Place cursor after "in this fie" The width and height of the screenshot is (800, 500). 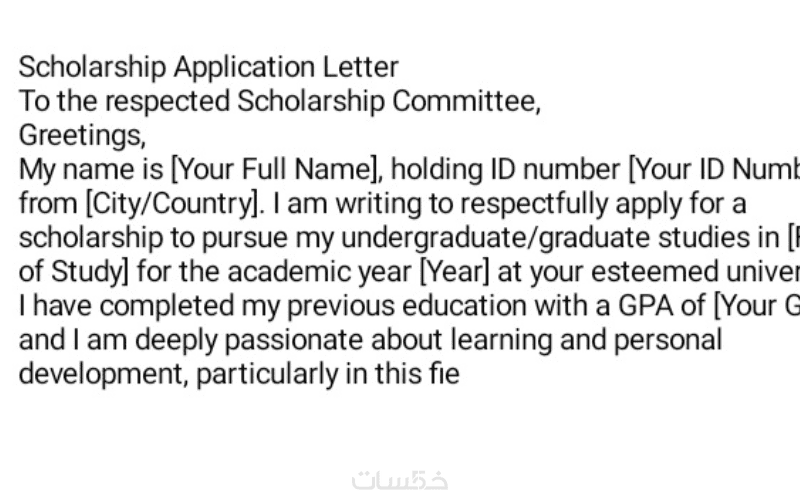pyautogui.click(x=461, y=373)
